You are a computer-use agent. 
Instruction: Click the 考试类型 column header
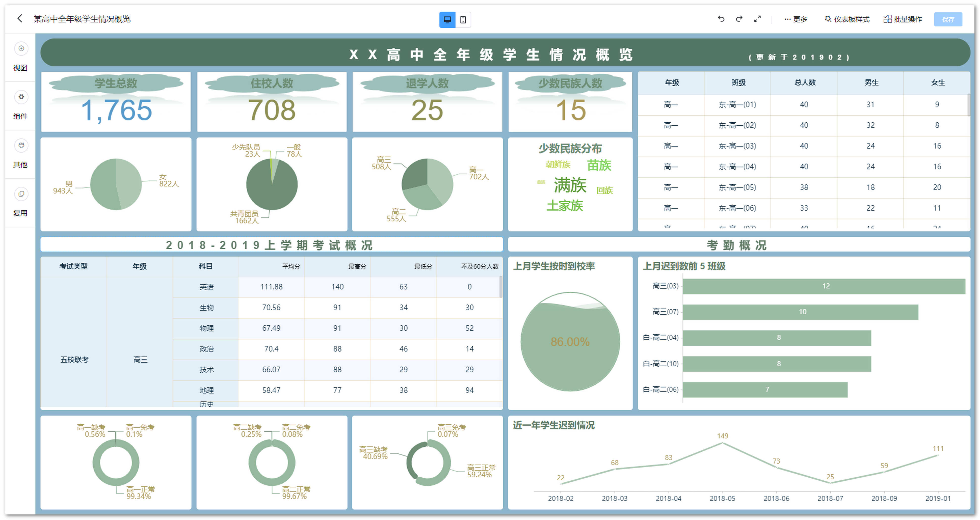tap(73, 266)
